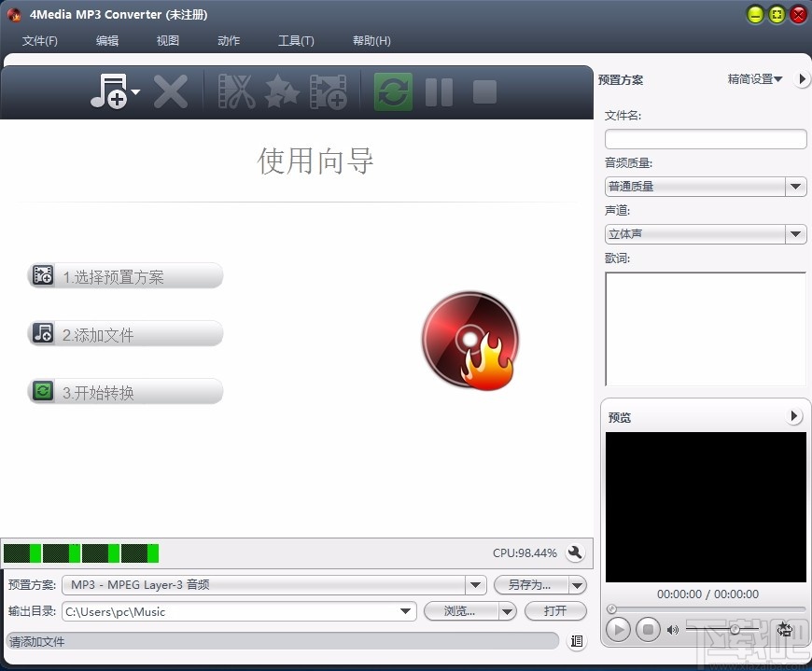Viewport: 812px width, 671px height.
Task: Mute the preview volume speaker icon
Action: tap(674, 629)
